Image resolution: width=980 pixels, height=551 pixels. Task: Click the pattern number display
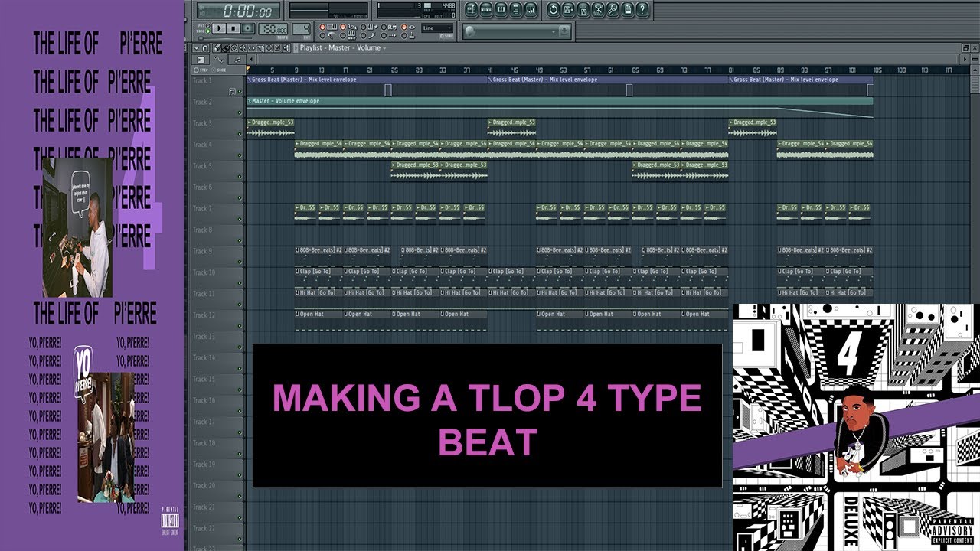(x=302, y=28)
